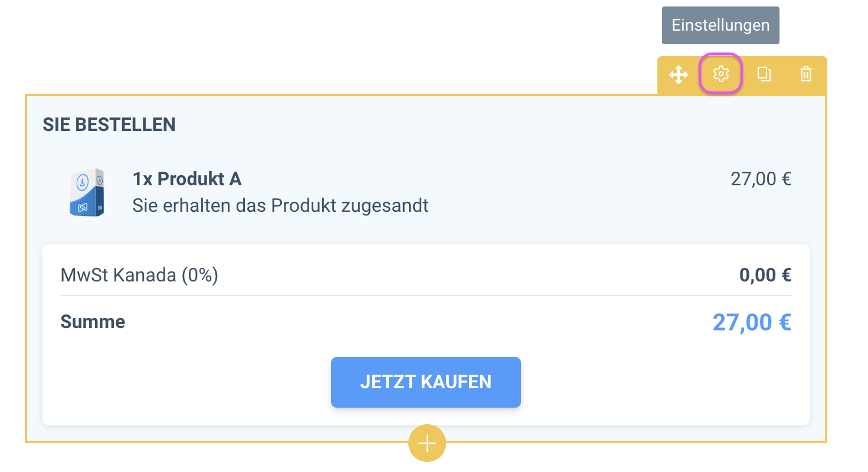Click the 0,00 € tax amount
Viewport: 868px width, 472px height.
(765, 275)
